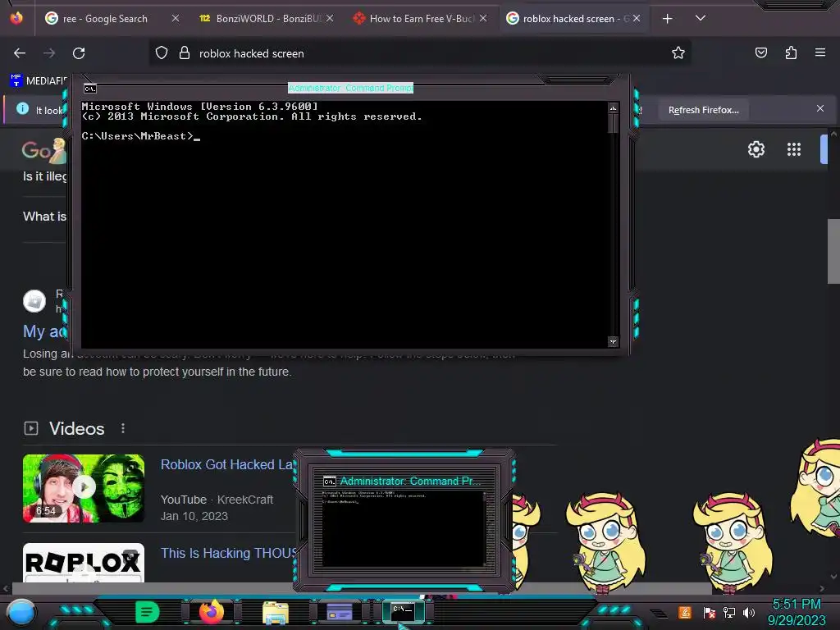Bookmark this page with star icon
Viewport: 840px width, 630px height.
[678, 52]
